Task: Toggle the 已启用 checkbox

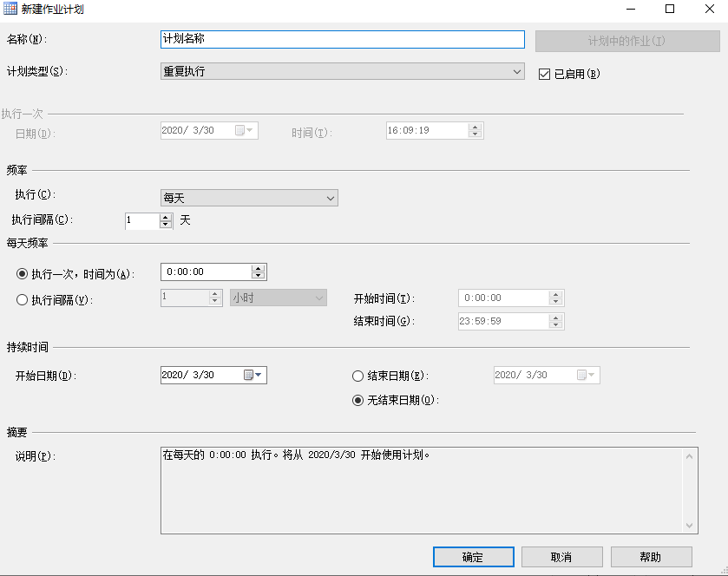Action: click(x=544, y=75)
